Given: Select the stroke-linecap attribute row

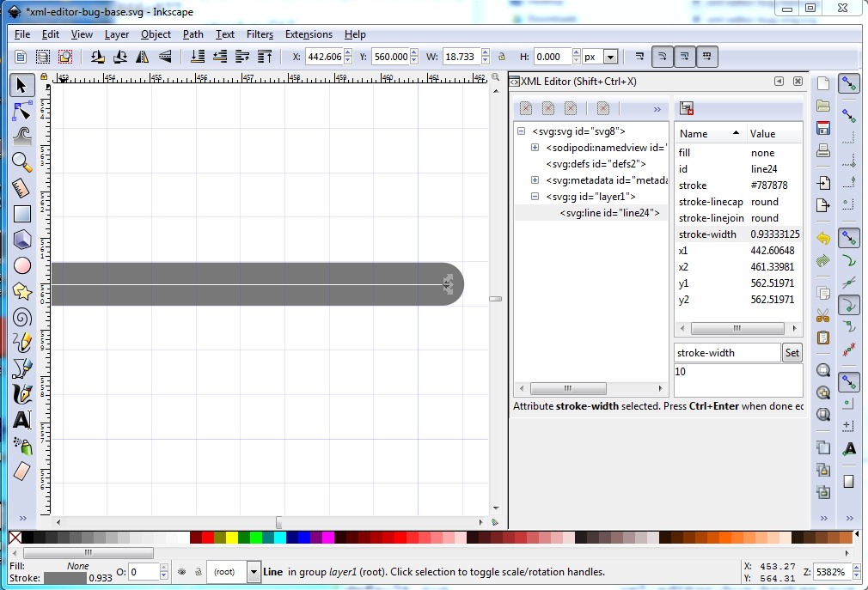Looking at the screenshot, I should click(739, 202).
